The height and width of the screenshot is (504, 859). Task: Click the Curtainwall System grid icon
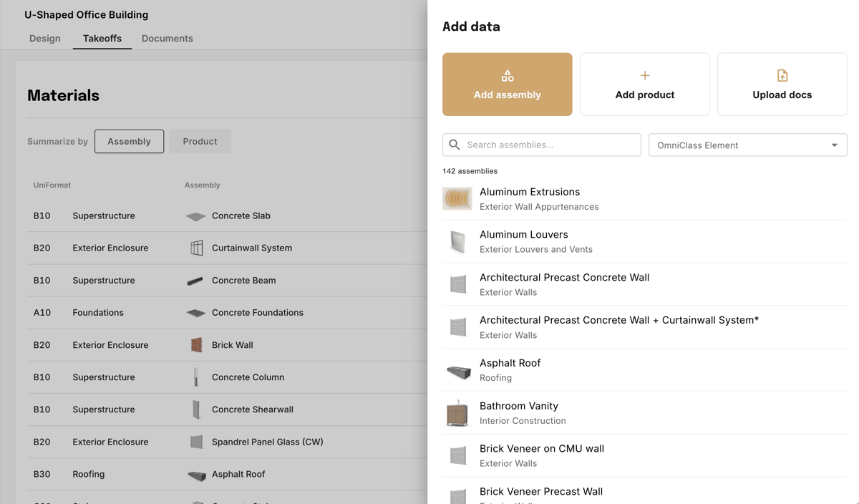pyautogui.click(x=197, y=248)
